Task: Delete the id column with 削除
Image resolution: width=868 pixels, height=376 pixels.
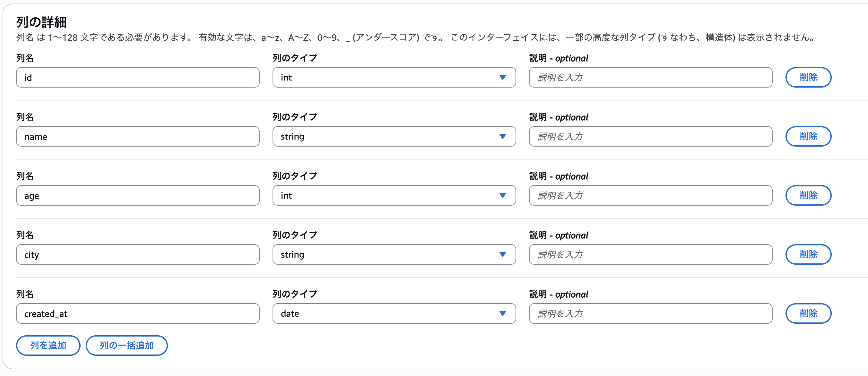Action: (808, 77)
